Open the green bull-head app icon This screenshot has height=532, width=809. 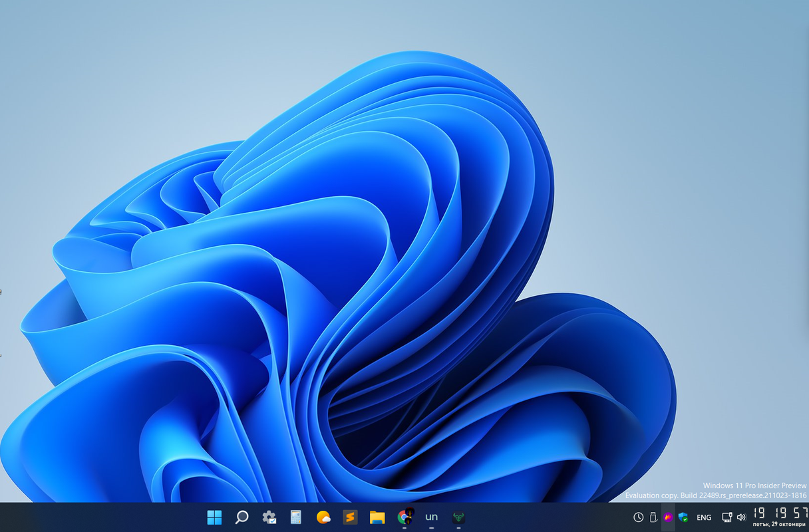coord(458,517)
